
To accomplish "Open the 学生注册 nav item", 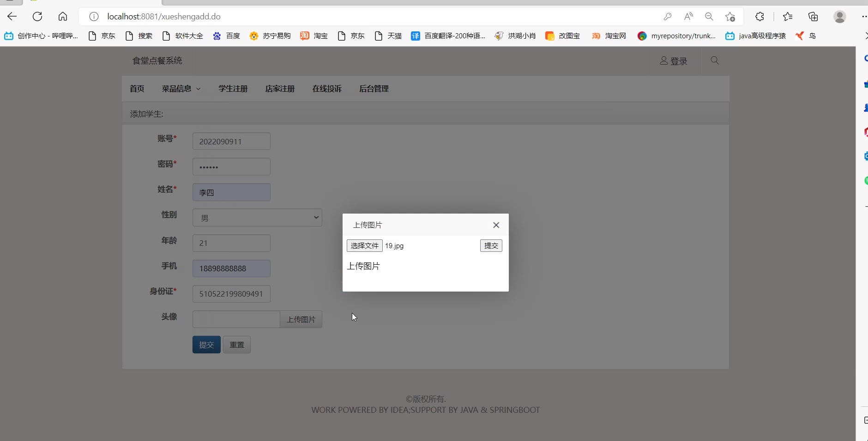I will 233,89.
